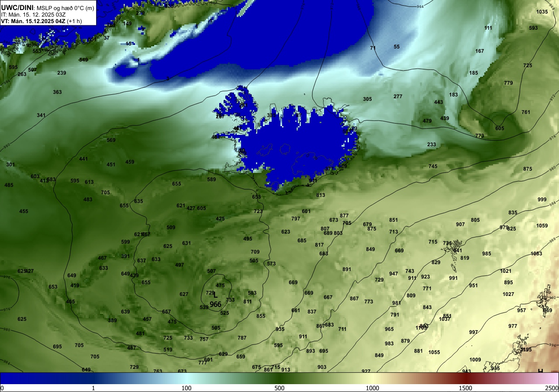The image size is (559, 392).
Task: Click the height value 185
Action: tap(473, 73)
